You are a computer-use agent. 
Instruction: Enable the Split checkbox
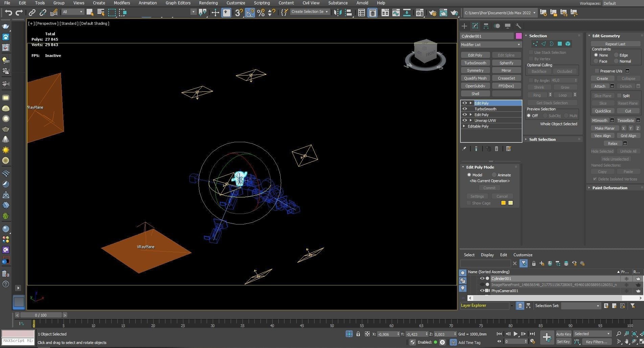point(619,96)
